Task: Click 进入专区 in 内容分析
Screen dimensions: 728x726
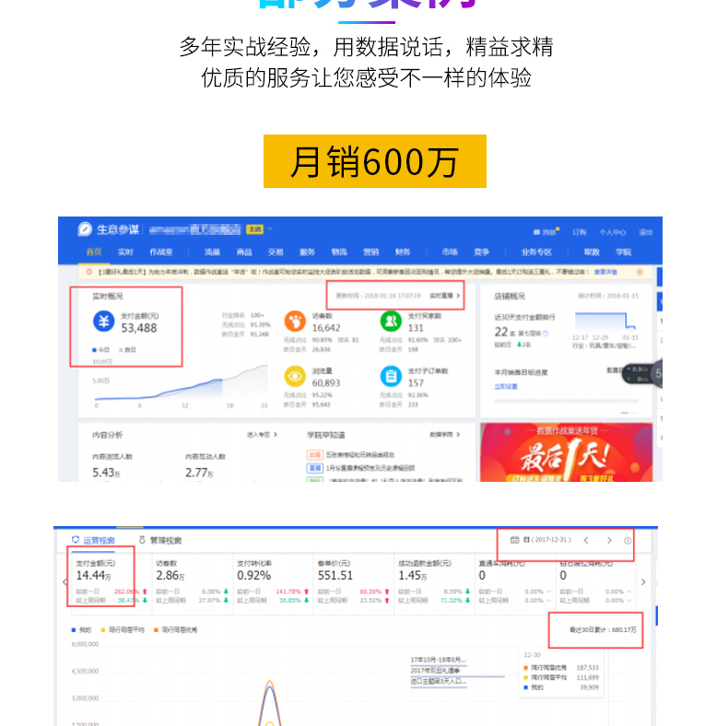Action: [262, 435]
